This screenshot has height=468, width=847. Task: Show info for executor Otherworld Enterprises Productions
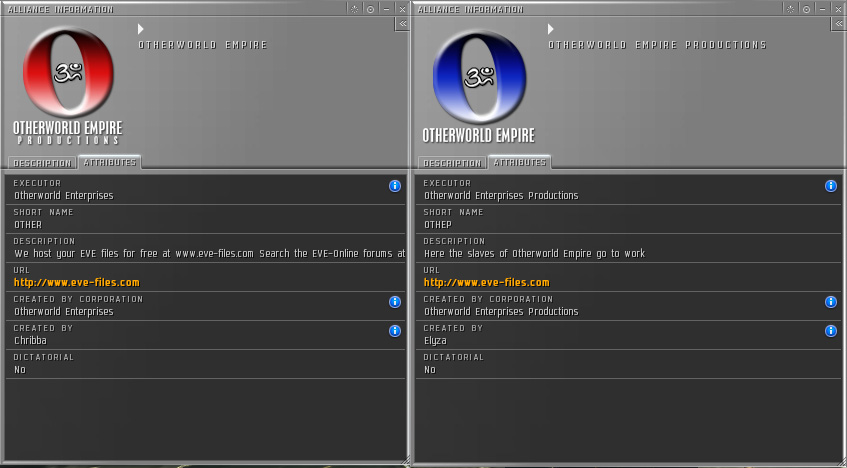[831, 186]
